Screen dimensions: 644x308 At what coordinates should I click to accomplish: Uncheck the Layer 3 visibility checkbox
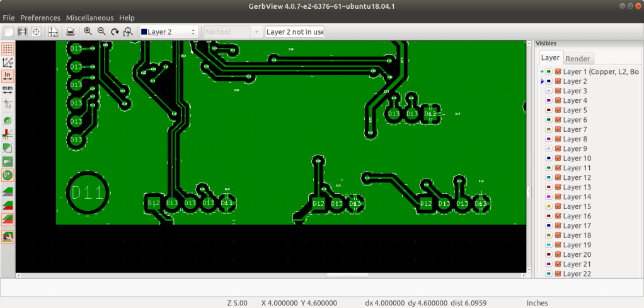[x=558, y=92]
